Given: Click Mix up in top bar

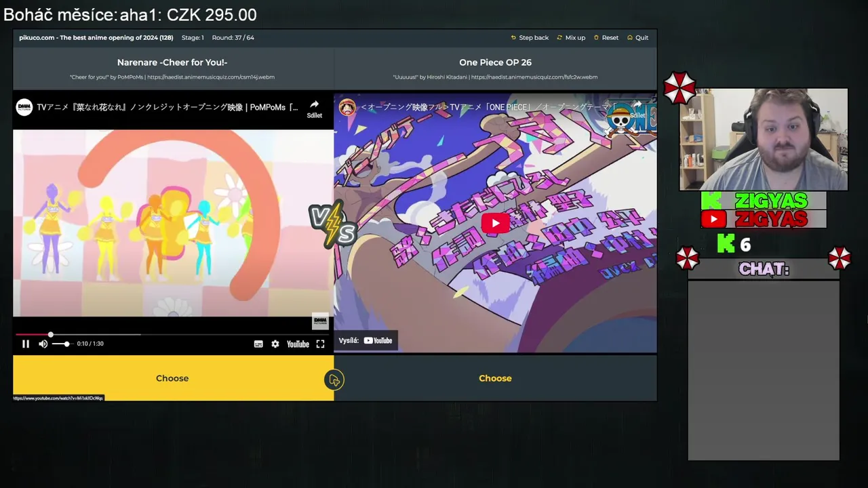Looking at the screenshot, I should coord(571,37).
